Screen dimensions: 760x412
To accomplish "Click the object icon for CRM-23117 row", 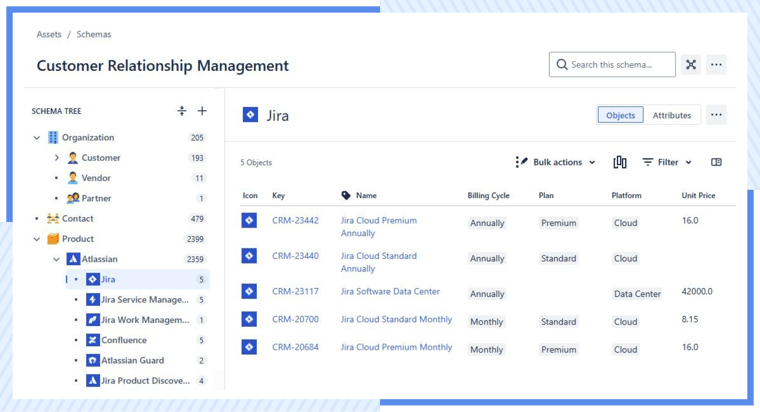I will click(x=249, y=291).
